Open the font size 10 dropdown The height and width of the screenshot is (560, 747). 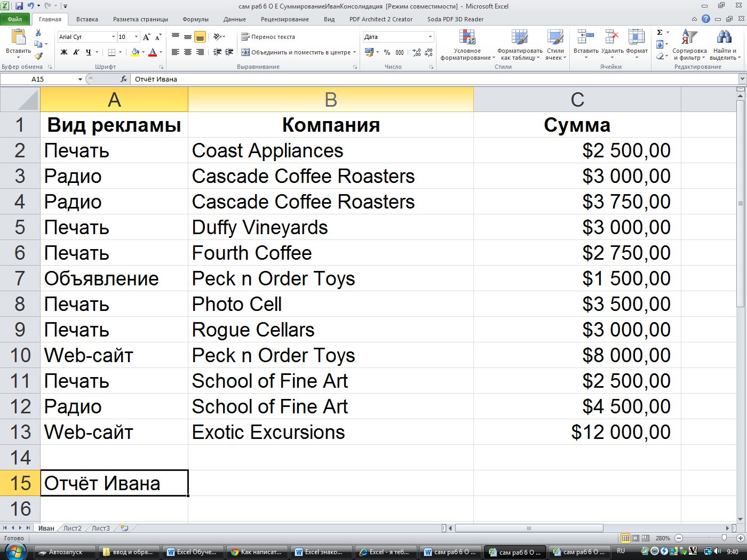136,37
